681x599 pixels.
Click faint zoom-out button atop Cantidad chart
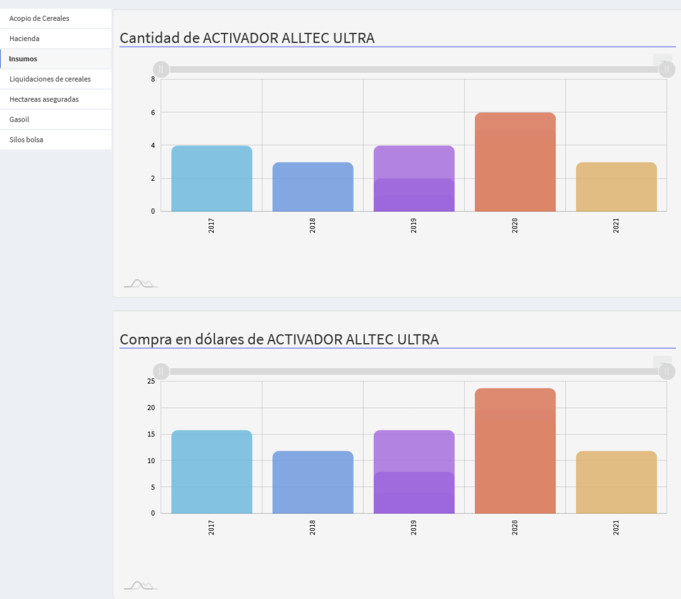click(662, 60)
